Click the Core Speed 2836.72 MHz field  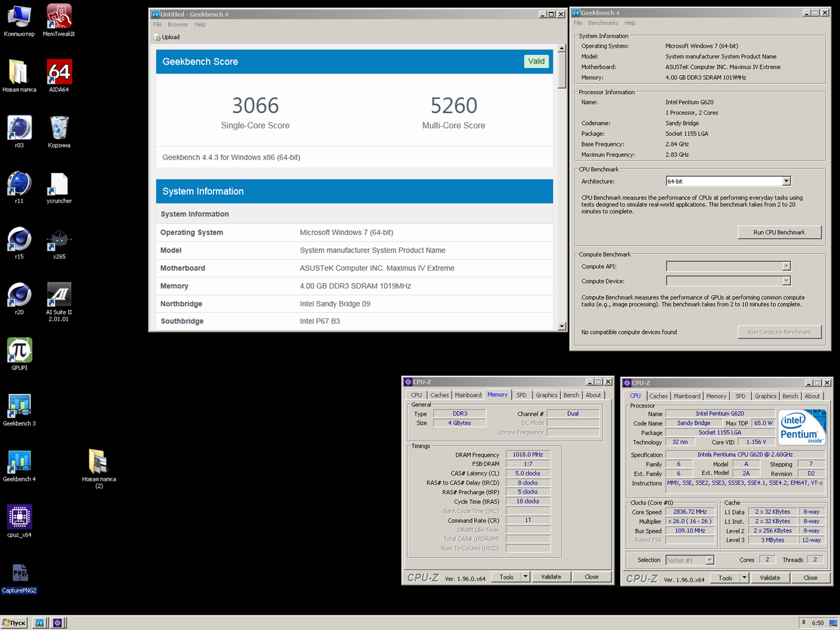690,512
